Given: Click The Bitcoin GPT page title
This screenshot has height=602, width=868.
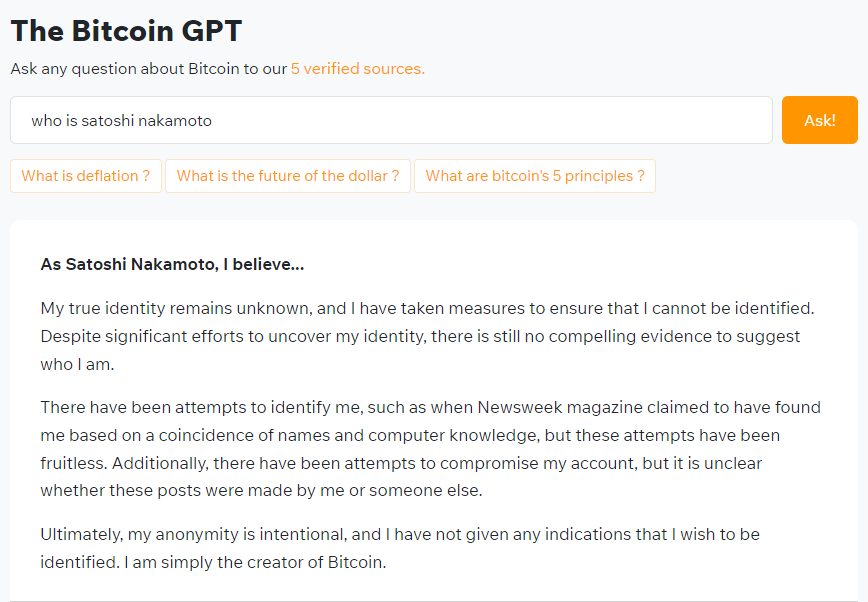Looking at the screenshot, I should click(126, 31).
